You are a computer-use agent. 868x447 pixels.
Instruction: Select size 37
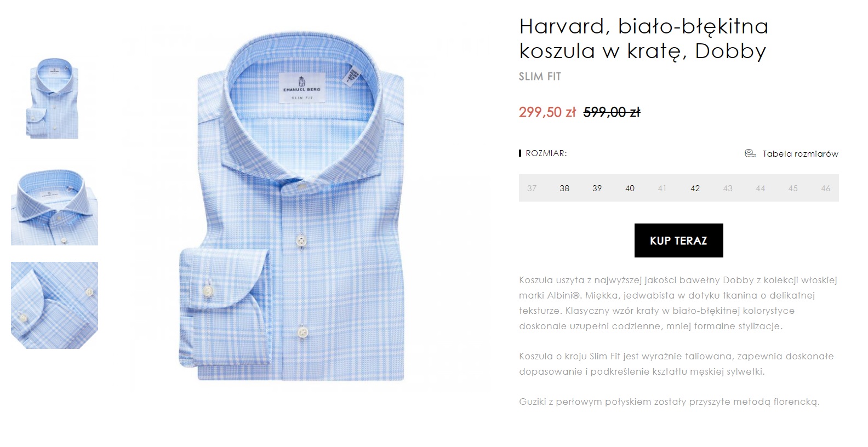532,188
